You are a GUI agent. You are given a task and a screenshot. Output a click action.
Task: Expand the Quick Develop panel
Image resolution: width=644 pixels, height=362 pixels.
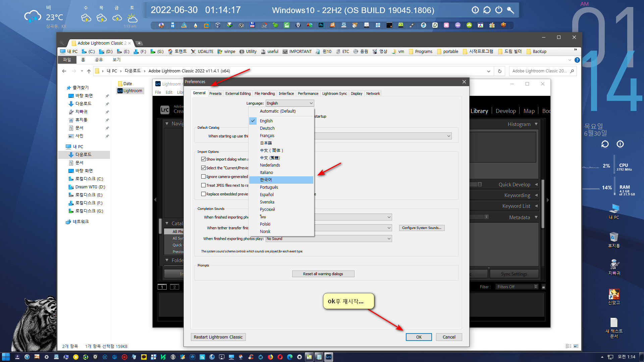pos(536,185)
